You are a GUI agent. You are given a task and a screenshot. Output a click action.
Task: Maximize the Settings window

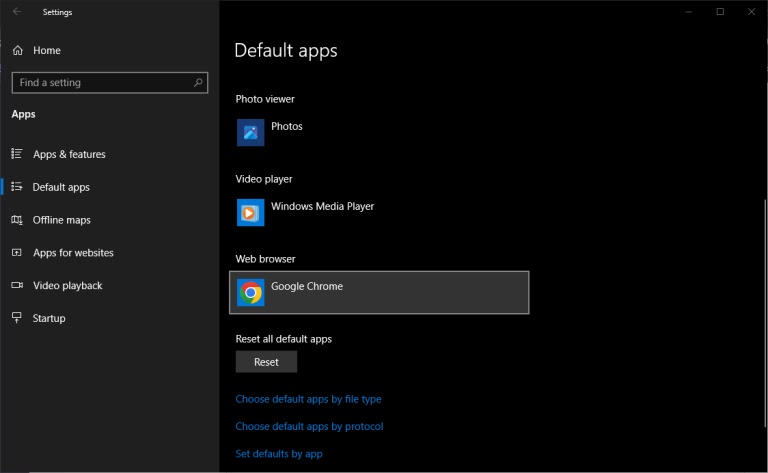(720, 11)
